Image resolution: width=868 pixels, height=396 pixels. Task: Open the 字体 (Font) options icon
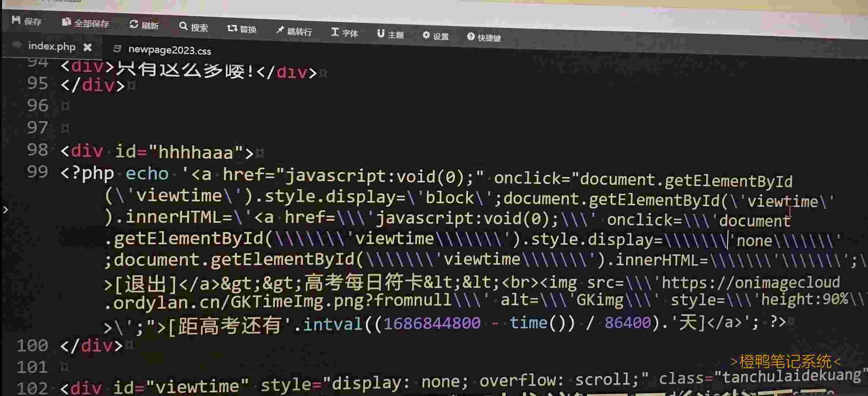coord(335,32)
